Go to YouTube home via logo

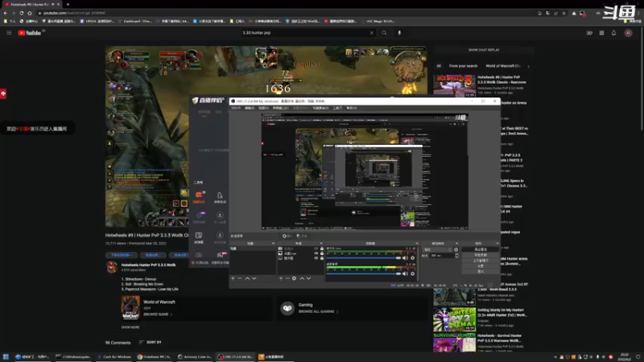click(30, 33)
